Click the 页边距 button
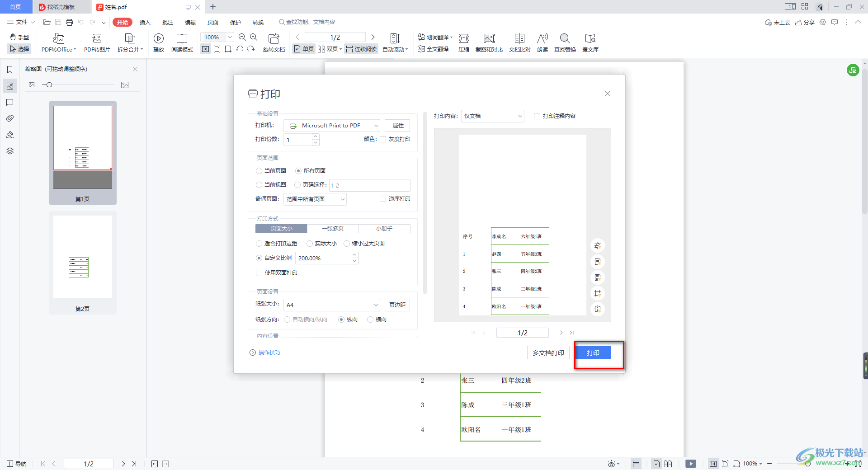The image size is (868, 470). pyautogui.click(x=397, y=305)
